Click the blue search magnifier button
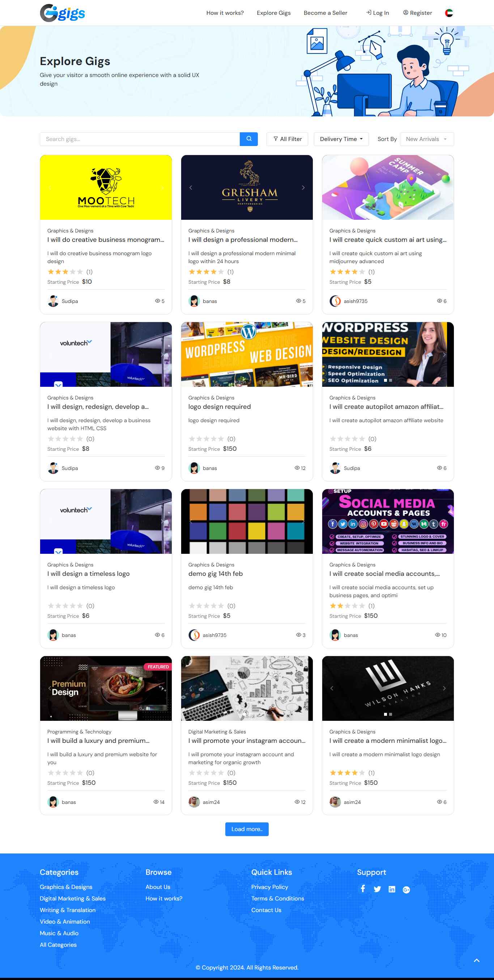 click(248, 139)
